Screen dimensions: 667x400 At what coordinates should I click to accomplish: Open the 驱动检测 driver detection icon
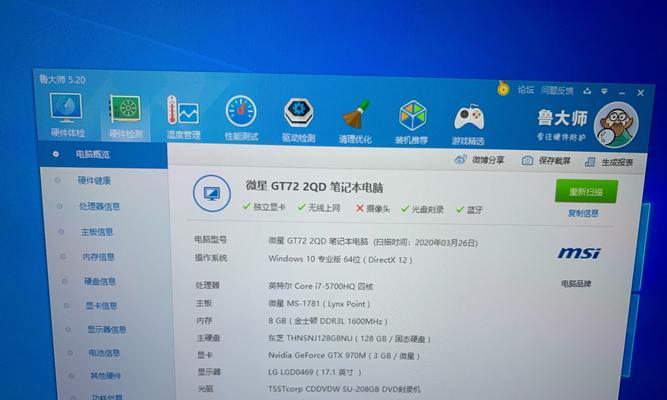(299, 120)
